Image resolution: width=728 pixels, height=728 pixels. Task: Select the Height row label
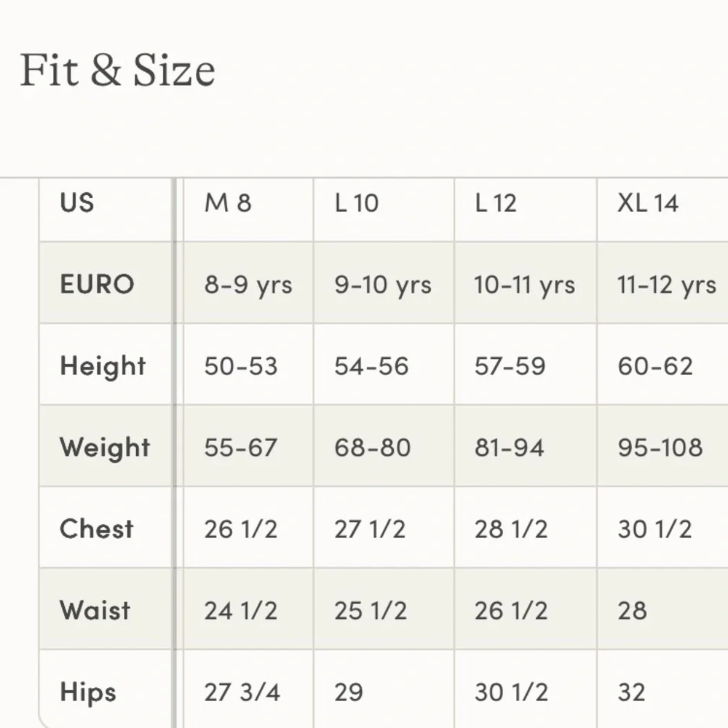tap(103, 365)
